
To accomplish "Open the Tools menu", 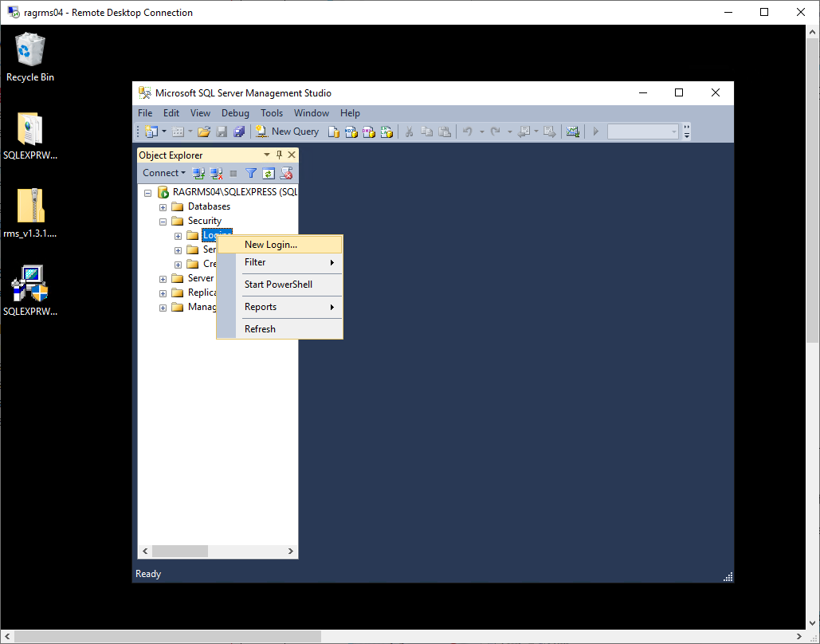I will [272, 113].
